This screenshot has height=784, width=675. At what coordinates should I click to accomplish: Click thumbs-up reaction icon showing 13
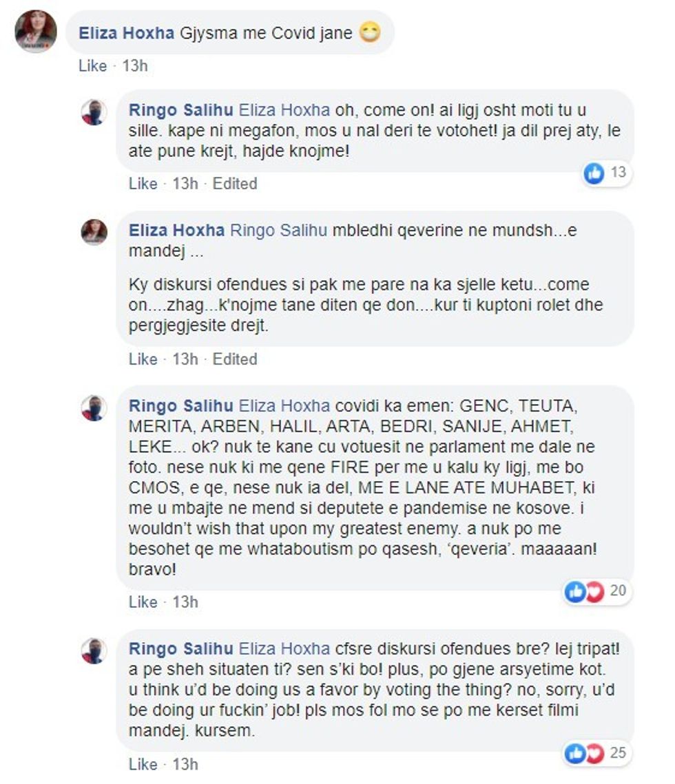[594, 173]
